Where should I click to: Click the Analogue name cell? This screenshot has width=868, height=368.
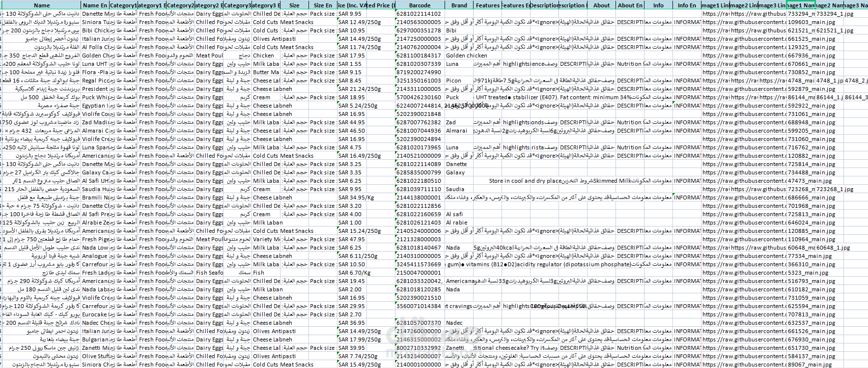95,256
